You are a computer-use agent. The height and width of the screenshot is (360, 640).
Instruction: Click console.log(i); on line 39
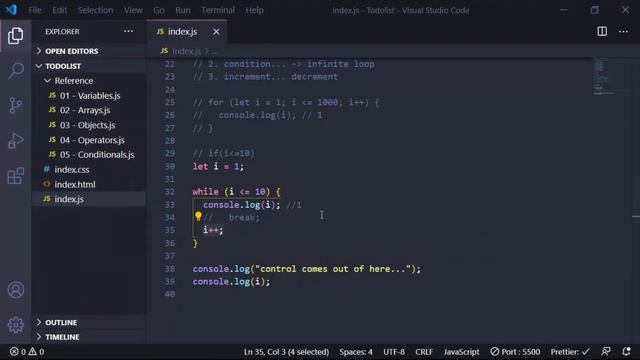point(231,282)
